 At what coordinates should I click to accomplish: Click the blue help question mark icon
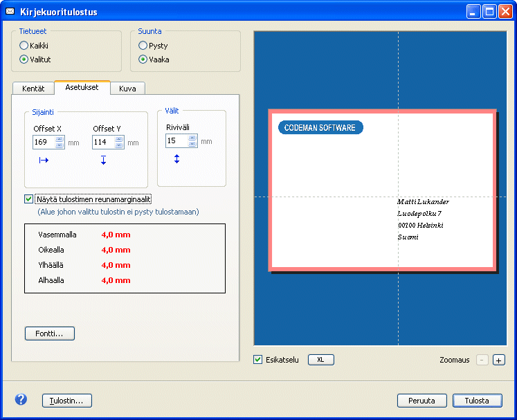(21, 400)
